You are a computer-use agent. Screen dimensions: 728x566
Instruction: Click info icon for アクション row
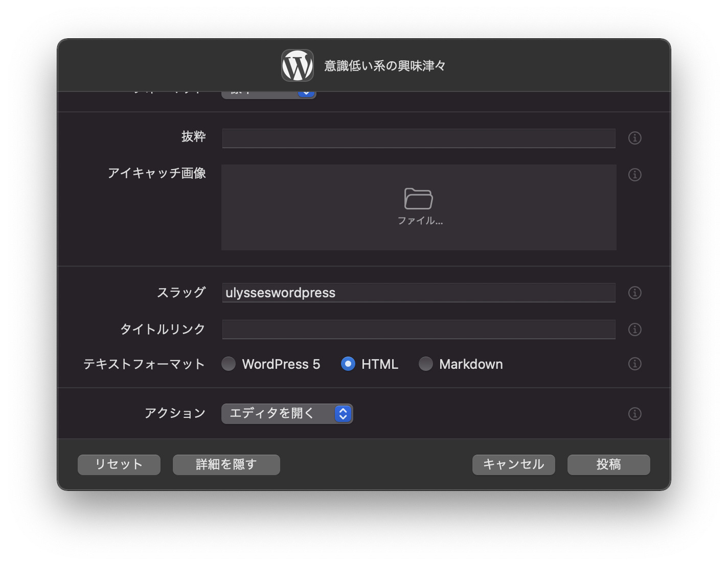click(x=634, y=414)
